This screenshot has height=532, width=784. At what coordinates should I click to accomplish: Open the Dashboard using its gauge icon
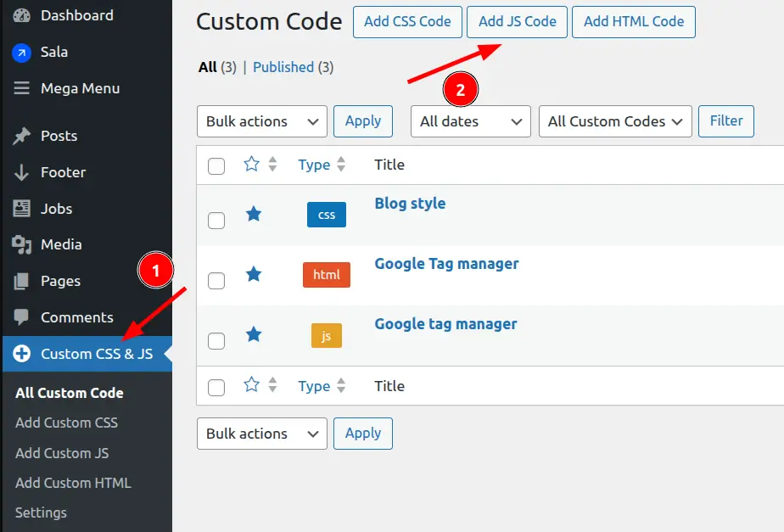20,14
